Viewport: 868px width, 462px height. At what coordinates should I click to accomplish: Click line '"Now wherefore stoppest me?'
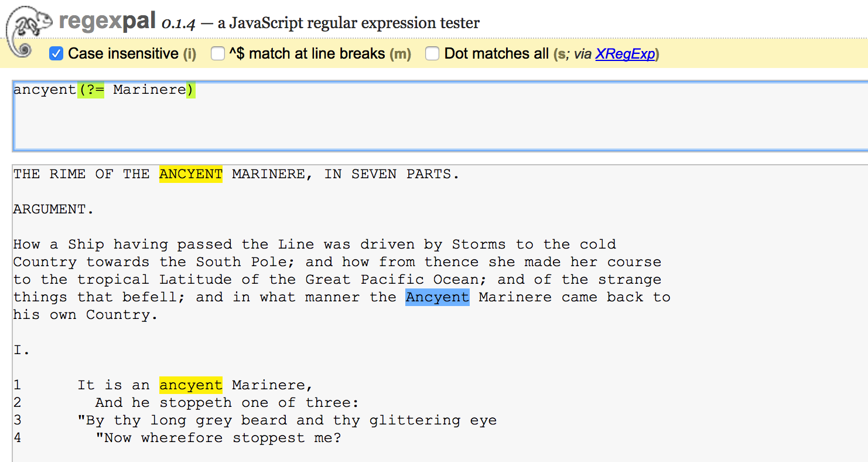point(218,438)
